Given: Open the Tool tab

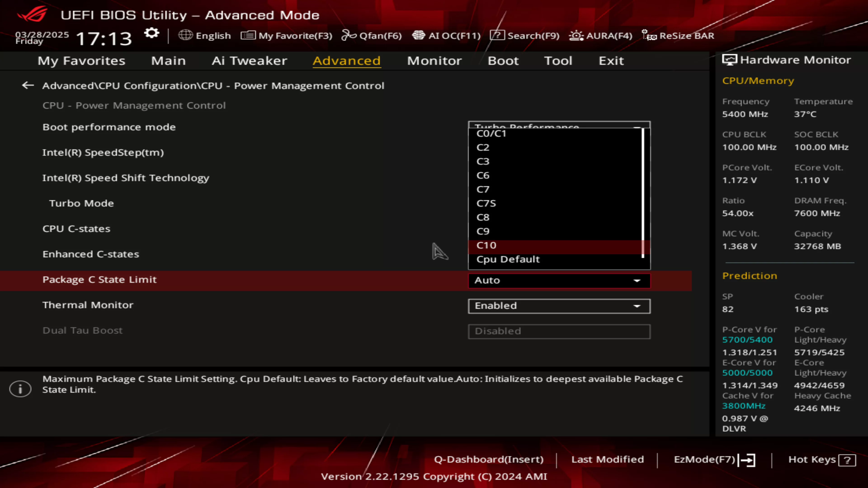Looking at the screenshot, I should click(558, 61).
